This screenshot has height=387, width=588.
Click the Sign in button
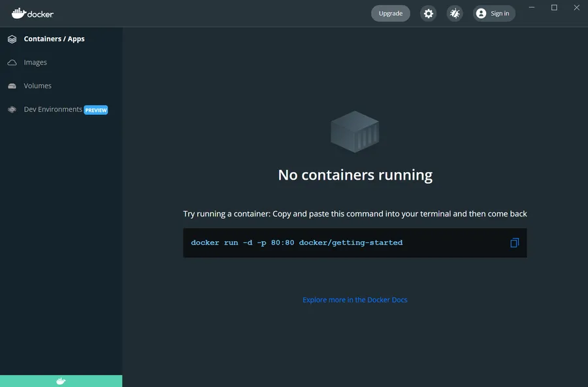[x=493, y=13]
